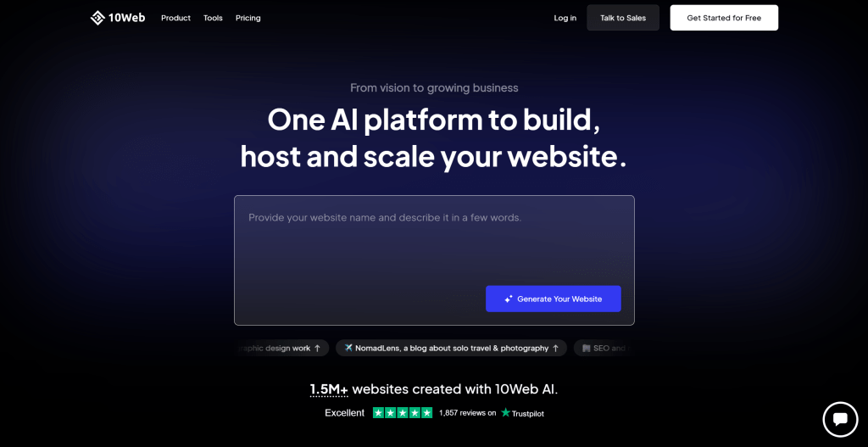Click the up arrow on NomadLens suggestion
868x447 pixels.
coord(555,349)
